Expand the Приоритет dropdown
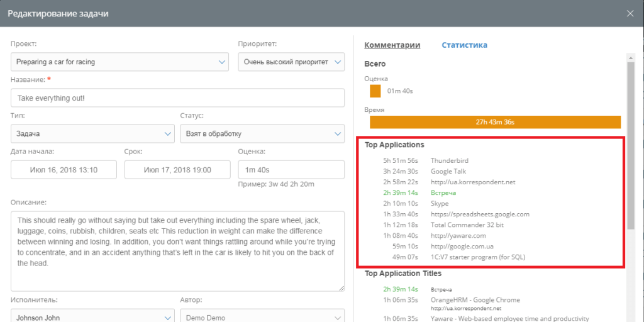Image resolution: width=644 pixels, height=322 pixels. click(x=291, y=62)
